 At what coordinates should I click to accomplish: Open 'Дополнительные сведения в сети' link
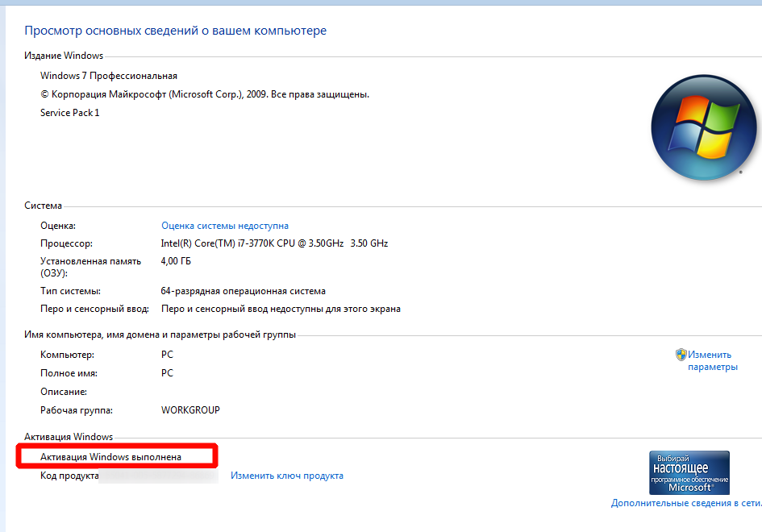coord(685,503)
